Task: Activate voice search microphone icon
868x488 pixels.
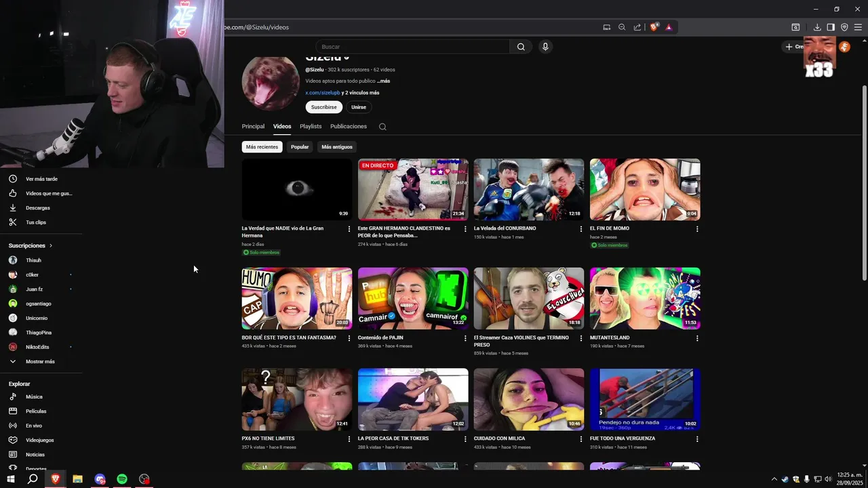Action: click(x=545, y=47)
